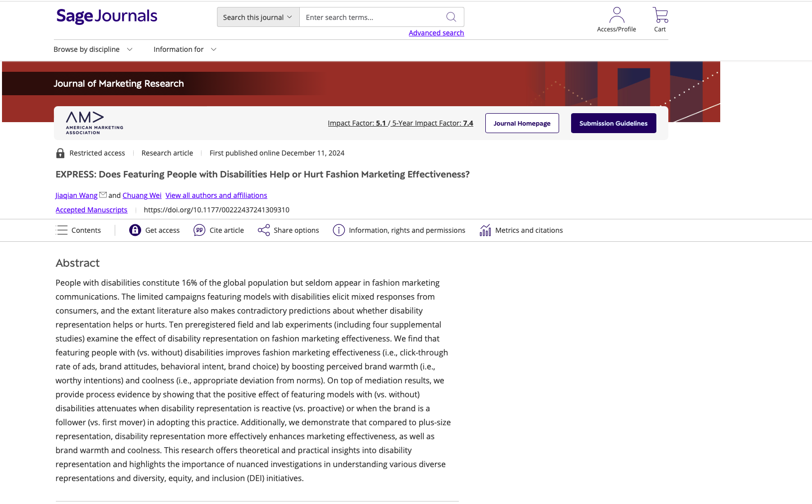Open Access/Profile via the person icon
This screenshot has height=504, width=812.
[616, 14]
